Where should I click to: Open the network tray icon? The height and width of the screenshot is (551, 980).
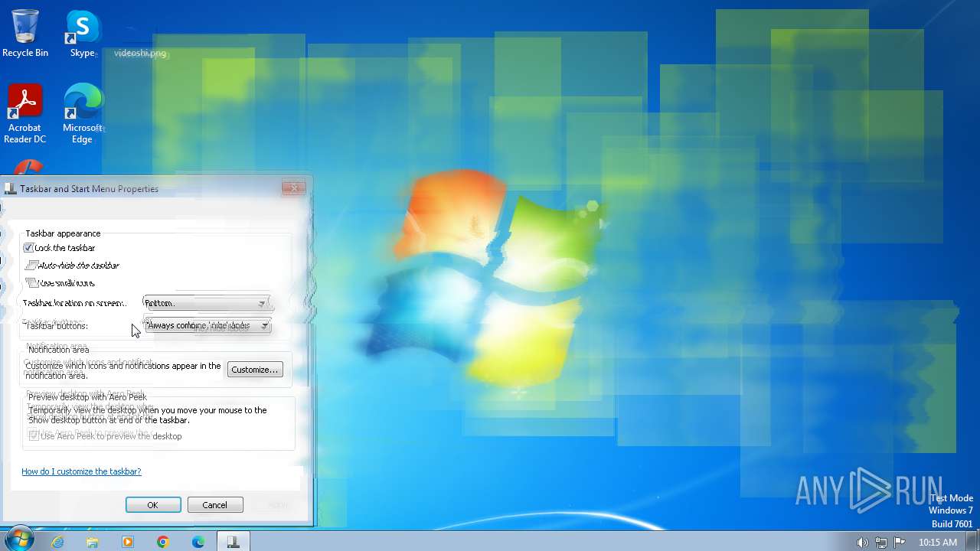pos(881,543)
